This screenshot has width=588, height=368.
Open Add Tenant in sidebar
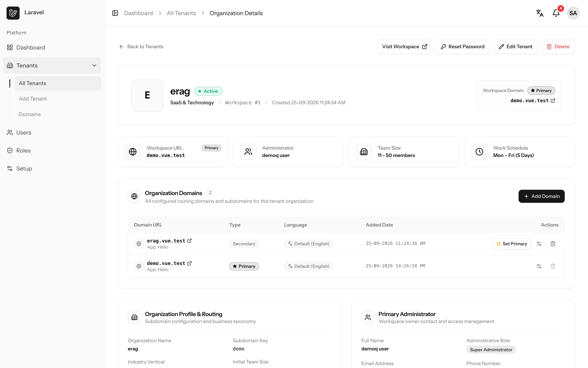pyautogui.click(x=58, y=99)
